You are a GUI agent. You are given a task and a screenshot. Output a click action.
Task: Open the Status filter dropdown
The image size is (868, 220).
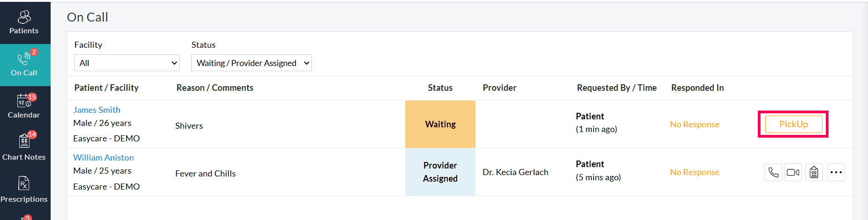[x=251, y=63]
